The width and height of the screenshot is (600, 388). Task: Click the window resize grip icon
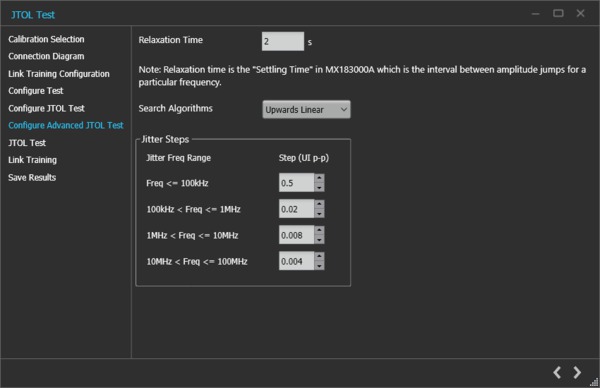[594, 382]
